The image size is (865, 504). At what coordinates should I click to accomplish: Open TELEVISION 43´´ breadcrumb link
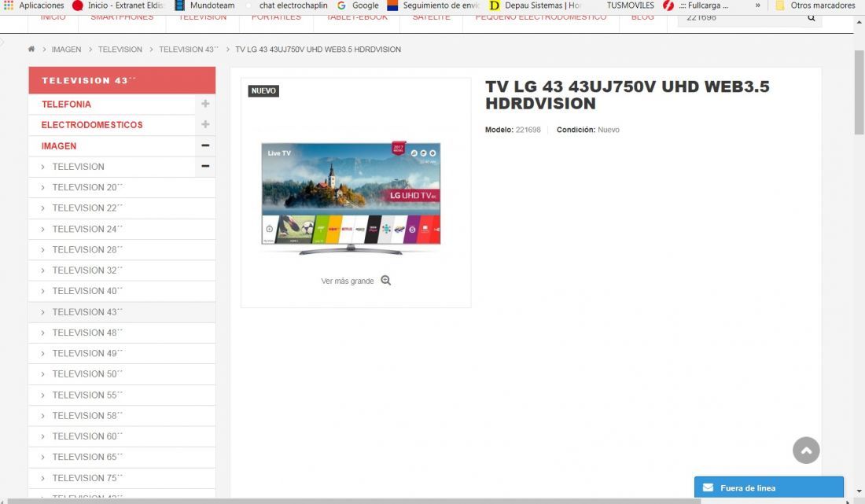[x=189, y=49]
